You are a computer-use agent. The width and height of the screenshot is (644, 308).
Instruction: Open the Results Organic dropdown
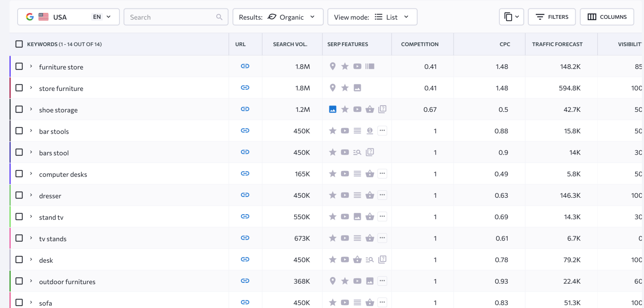coord(278,17)
